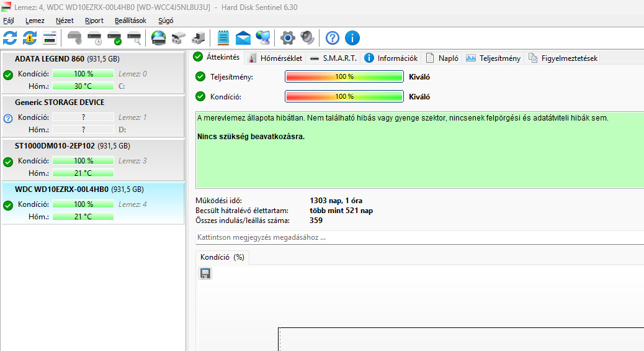
Task: Click the Becsült hátralévő élettartam label
Action: (242, 211)
